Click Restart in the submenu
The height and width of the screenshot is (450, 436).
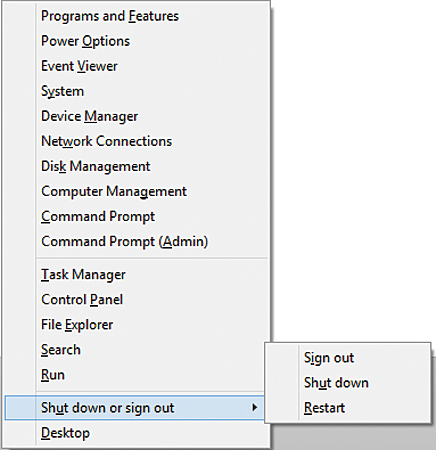pyautogui.click(x=324, y=408)
